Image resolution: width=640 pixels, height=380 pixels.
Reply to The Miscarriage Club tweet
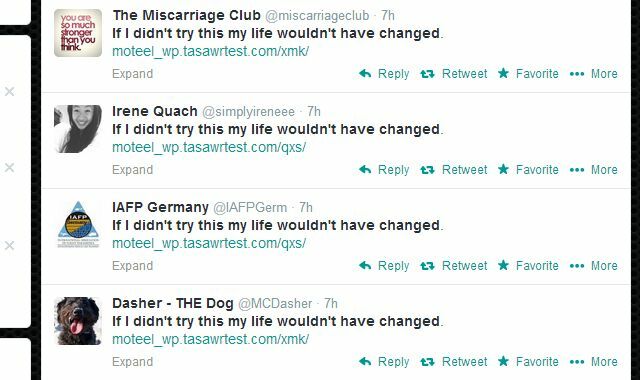pos(384,74)
